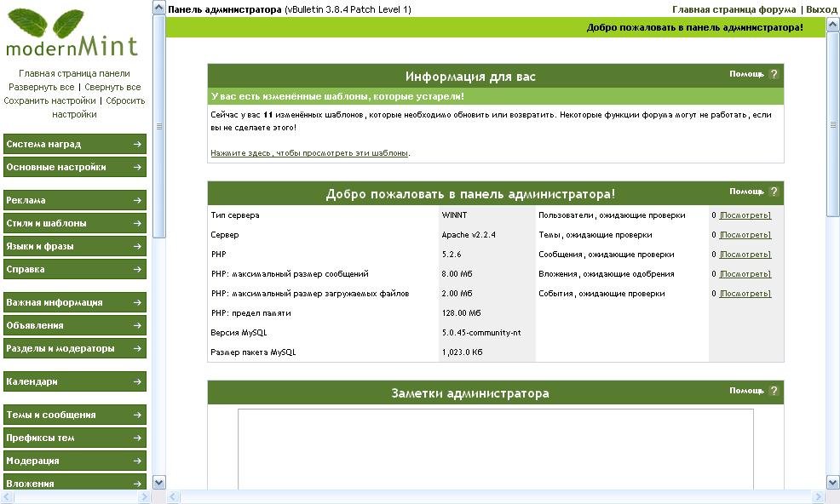This screenshot has height=504, width=840.
Task: View Темы, ожидающие проверки
Action: coord(745,235)
